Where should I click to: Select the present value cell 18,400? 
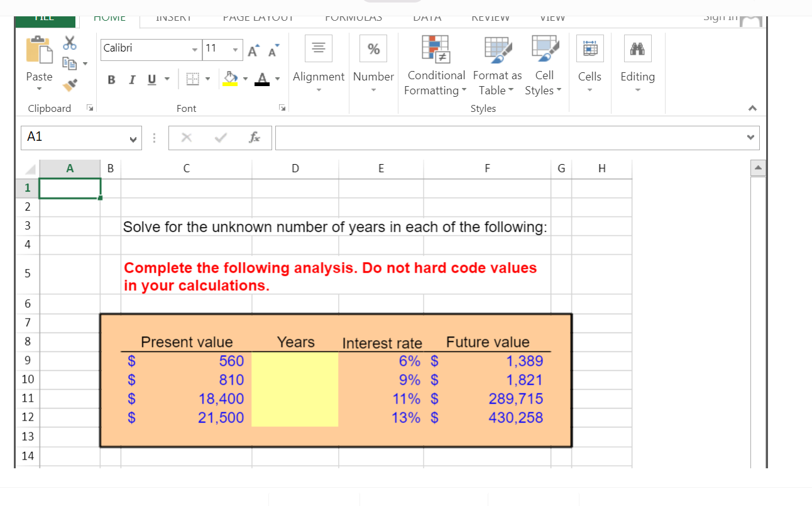(x=186, y=399)
